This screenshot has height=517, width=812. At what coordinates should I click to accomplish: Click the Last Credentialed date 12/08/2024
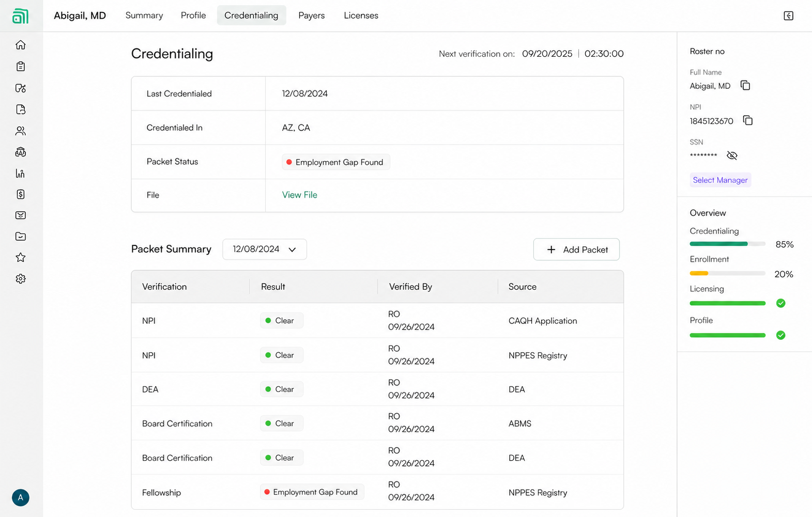coord(305,93)
